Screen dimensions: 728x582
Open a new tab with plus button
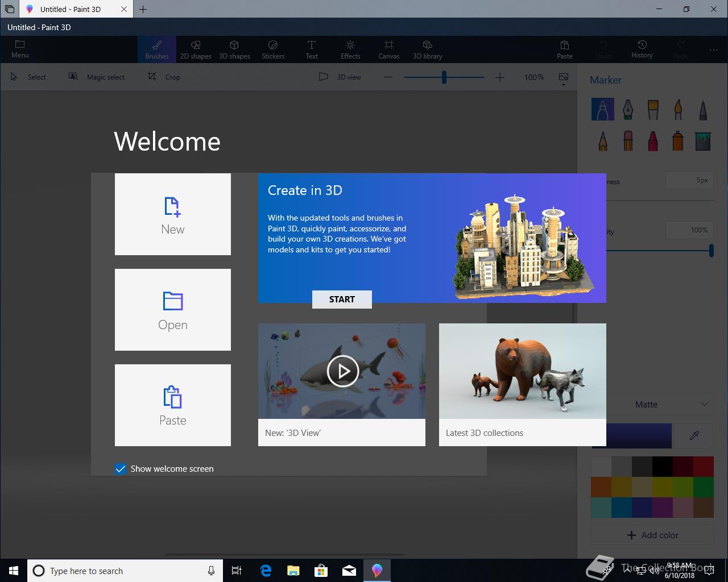coord(143,9)
